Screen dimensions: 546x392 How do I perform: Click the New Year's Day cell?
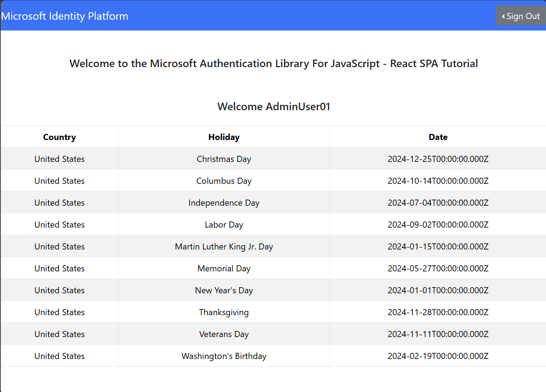point(224,290)
